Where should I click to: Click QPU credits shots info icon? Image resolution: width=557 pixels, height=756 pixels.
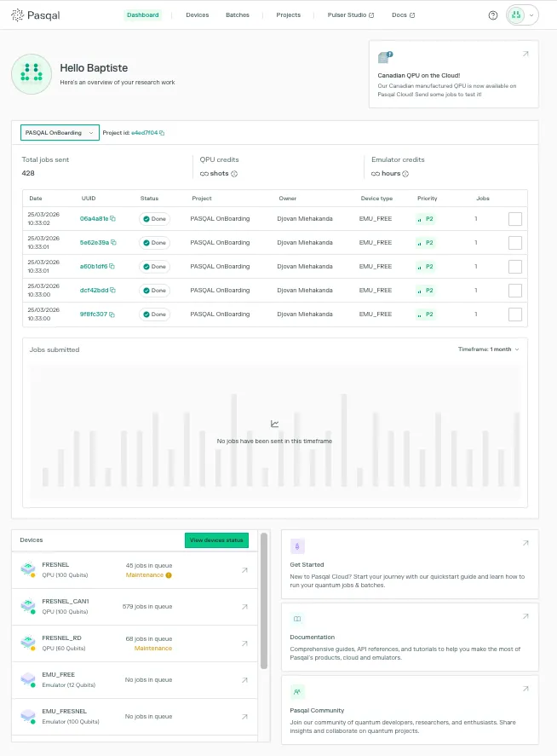pos(234,174)
